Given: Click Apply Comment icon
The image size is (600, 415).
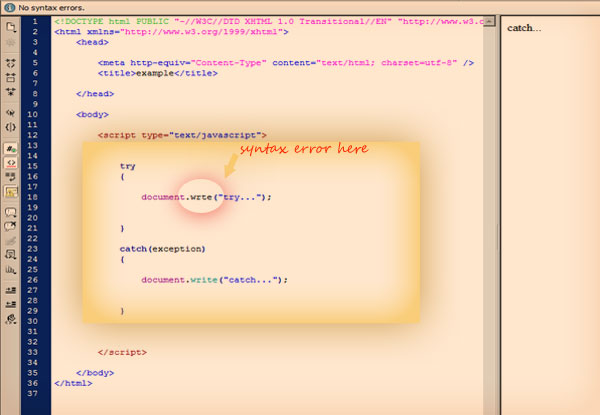Looking at the screenshot, I should tap(11, 212).
